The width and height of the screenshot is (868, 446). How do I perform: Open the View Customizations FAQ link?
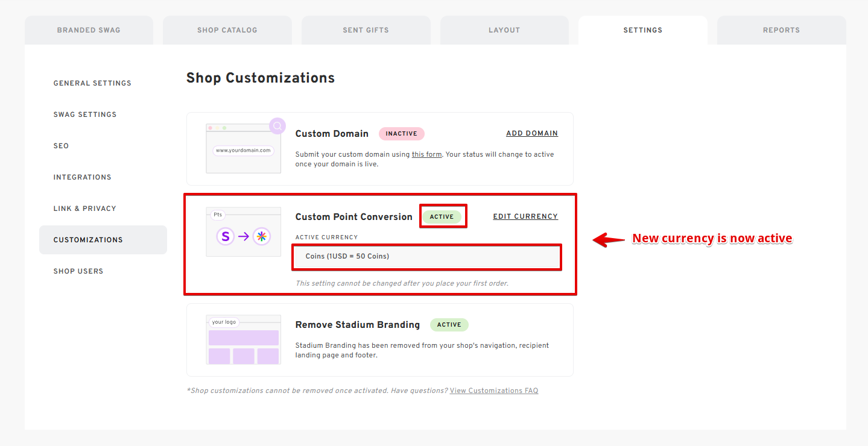tap(493, 391)
